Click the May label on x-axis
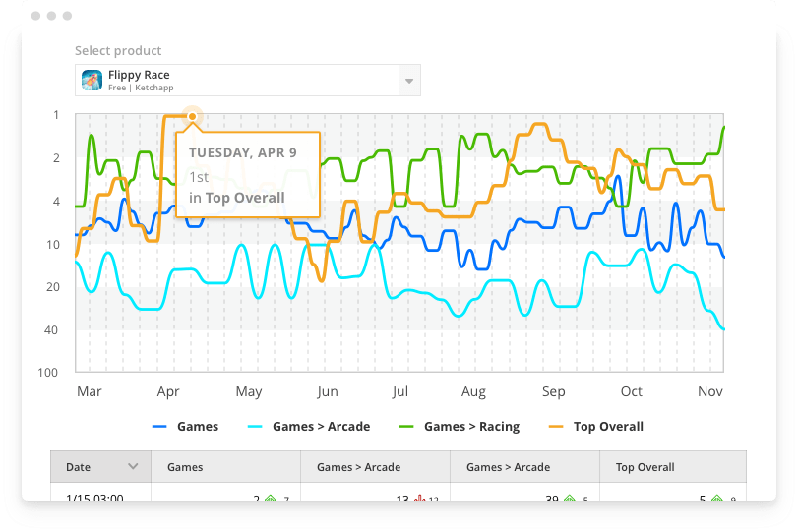This screenshot has height=532, width=798. 249,391
